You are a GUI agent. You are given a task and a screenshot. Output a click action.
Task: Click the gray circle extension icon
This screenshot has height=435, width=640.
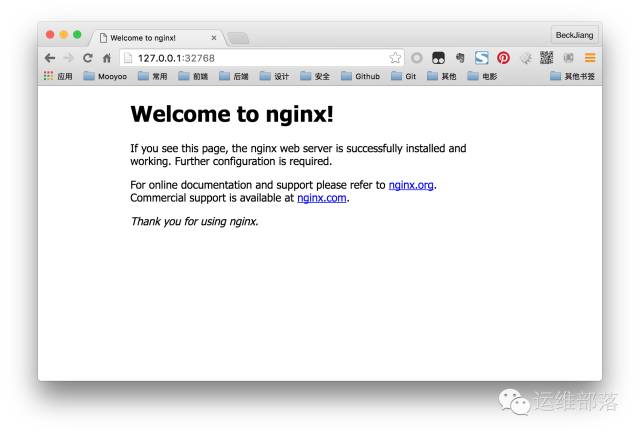coord(416,58)
